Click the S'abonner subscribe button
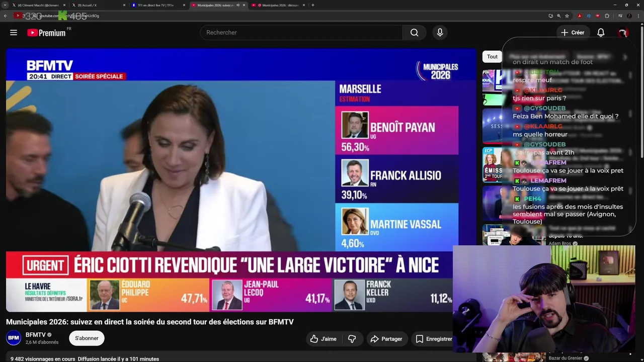 coord(87,338)
